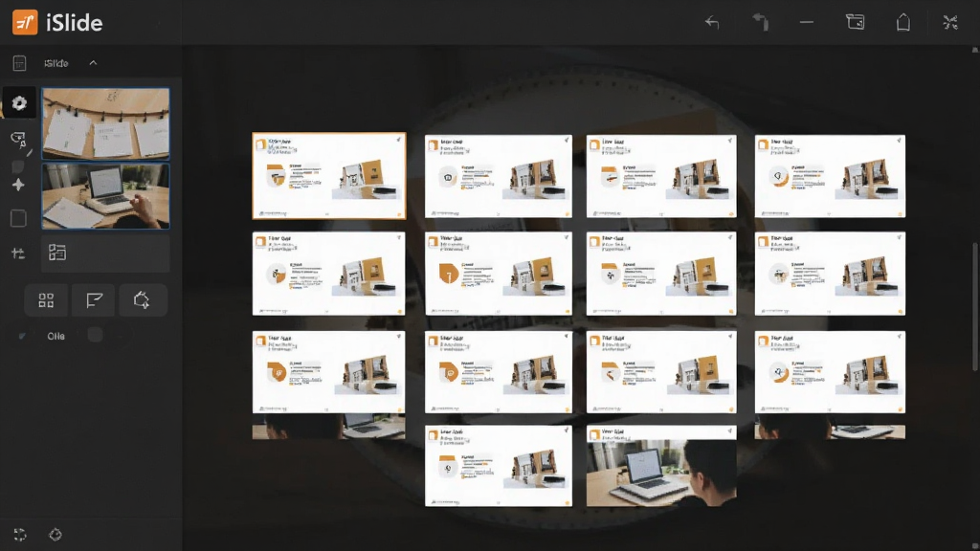Click the flag icon button
Screen dimensions: 980x551
(x=94, y=300)
